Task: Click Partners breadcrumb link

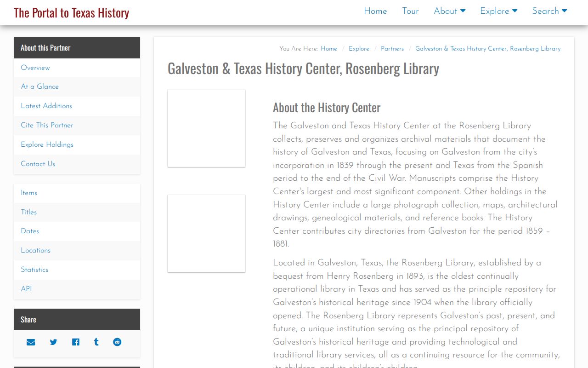Action: point(392,49)
